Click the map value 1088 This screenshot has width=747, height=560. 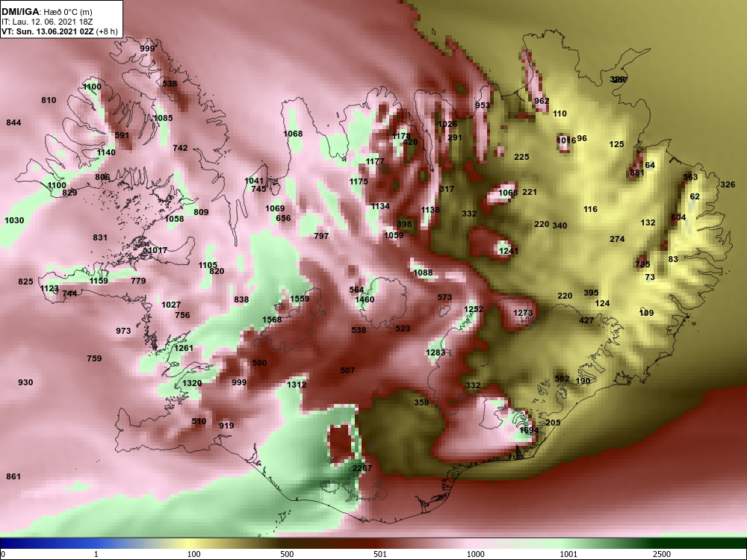(x=423, y=273)
